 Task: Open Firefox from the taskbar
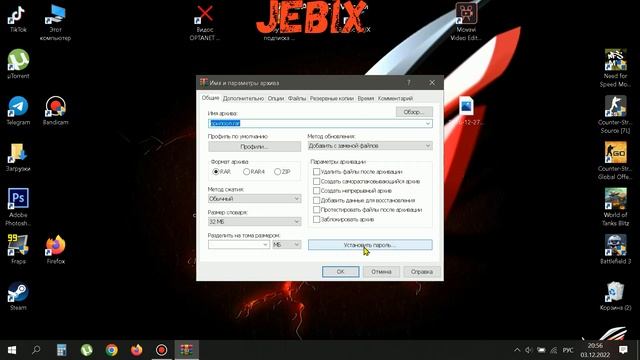coord(136,350)
